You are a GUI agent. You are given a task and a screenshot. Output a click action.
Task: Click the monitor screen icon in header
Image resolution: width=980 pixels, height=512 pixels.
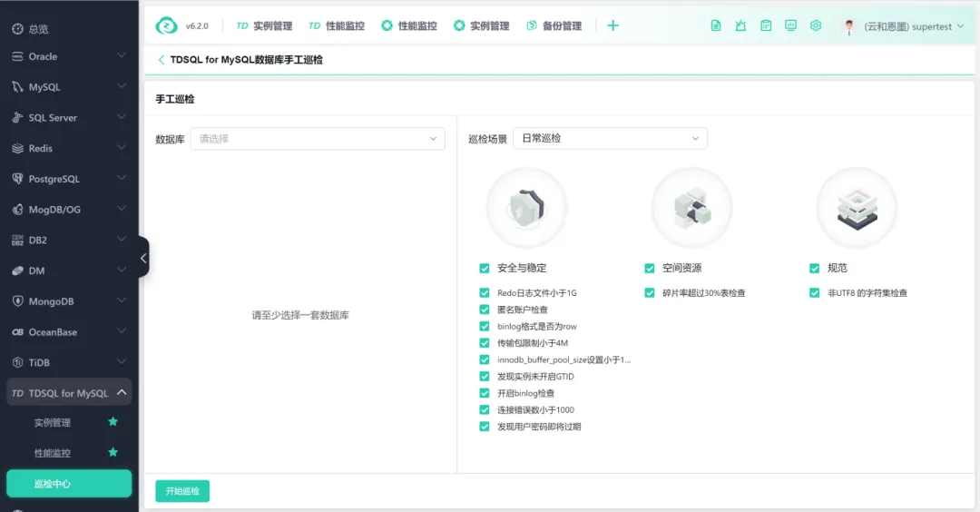790,26
